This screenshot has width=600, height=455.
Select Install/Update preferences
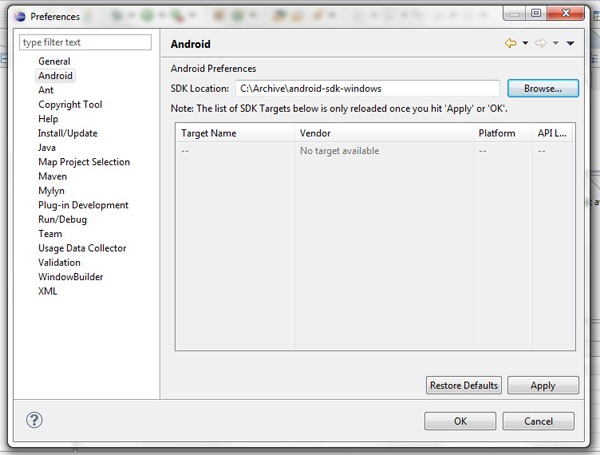pyautogui.click(x=68, y=133)
